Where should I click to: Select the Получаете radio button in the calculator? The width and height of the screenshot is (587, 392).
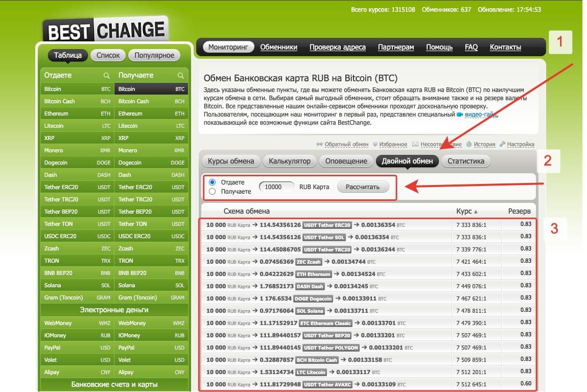click(212, 192)
